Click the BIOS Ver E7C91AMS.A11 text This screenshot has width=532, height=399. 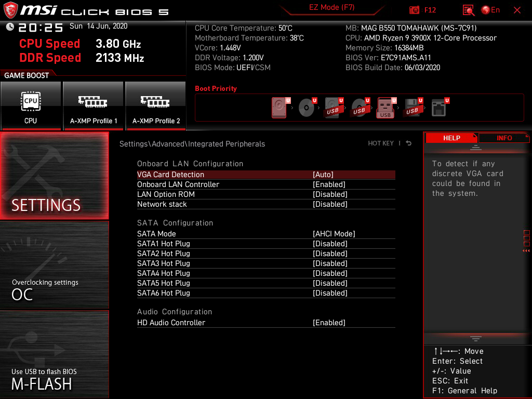[388, 58]
